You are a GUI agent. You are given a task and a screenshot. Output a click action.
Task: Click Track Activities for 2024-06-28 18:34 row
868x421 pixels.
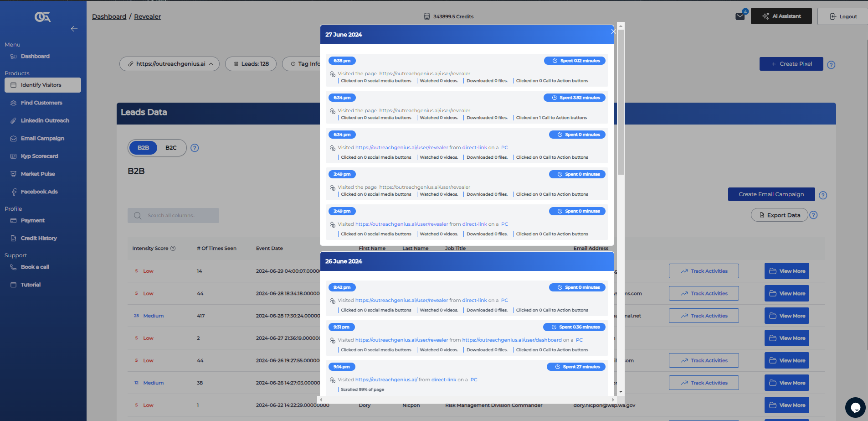coord(704,293)
